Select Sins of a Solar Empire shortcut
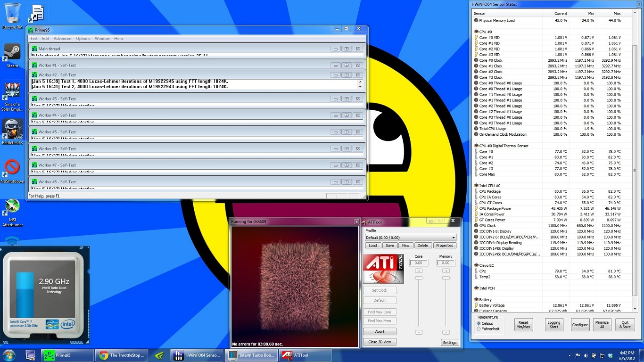The width and height of the screenshot is (644, 362). [x=12, y=97]
